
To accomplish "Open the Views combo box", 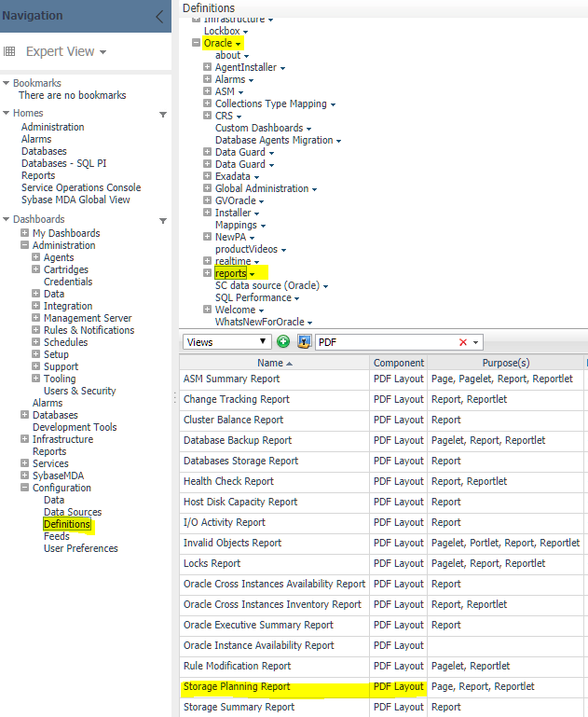I will [x=227, y=342].
